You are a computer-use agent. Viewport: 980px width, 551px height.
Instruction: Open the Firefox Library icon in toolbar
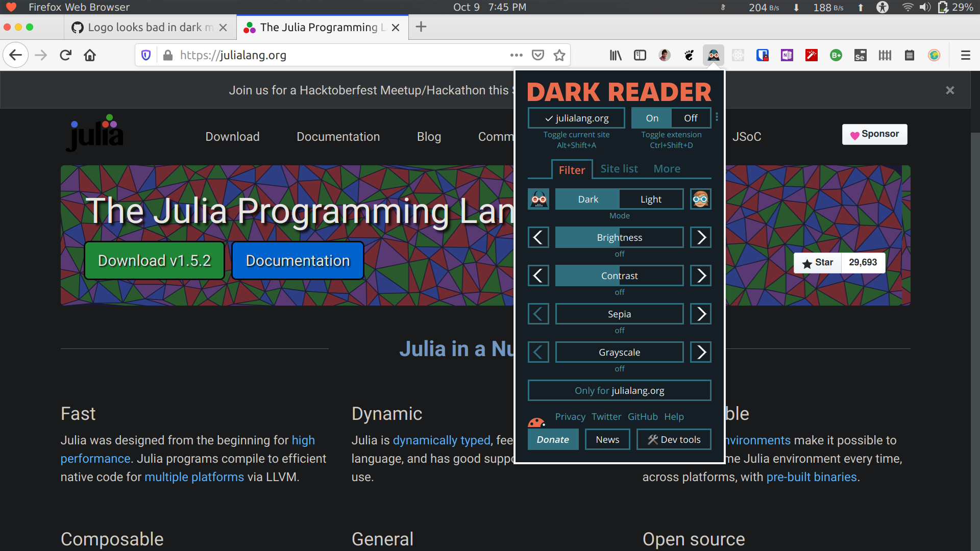click(616, 55)
